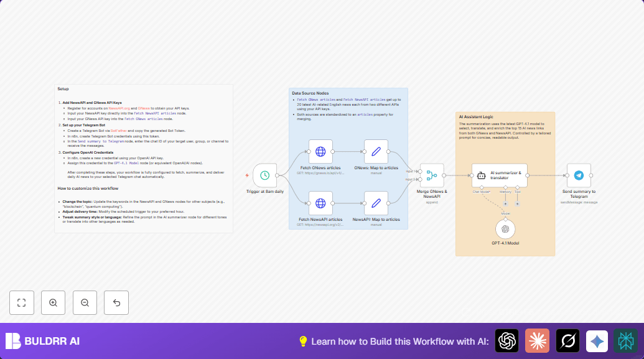The image size is (644, 359).
Task: Follow the GNews link in Setup note
Action: point(144,108)
